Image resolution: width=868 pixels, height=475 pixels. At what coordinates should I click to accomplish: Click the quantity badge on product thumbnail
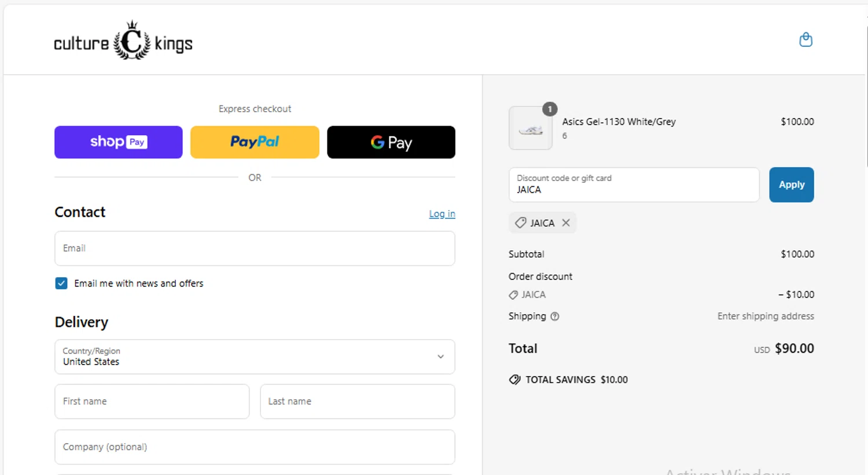pyautogui.click(x=550, y=109)
